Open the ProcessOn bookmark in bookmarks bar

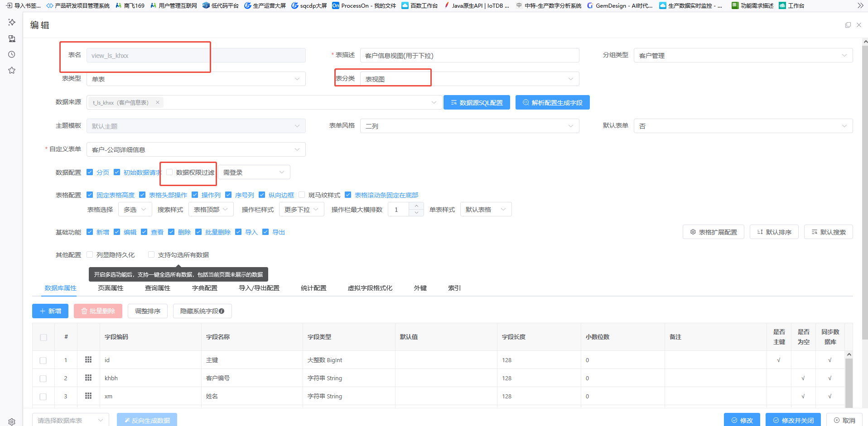364,5
